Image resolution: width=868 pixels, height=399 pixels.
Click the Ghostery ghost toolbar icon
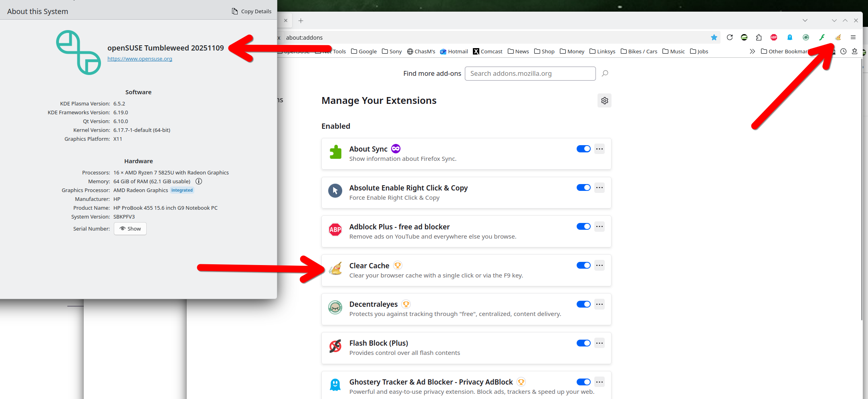[789, 37]
